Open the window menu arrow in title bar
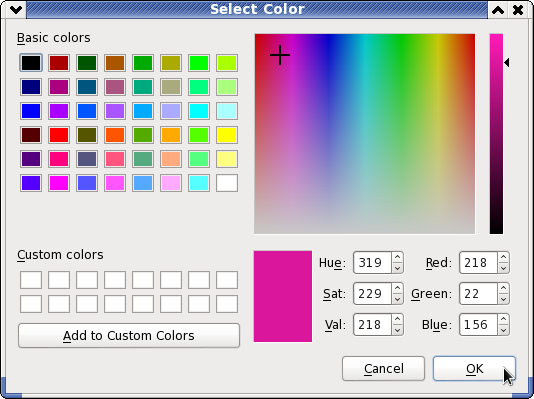The image size is (534, 399). (16, 10)
